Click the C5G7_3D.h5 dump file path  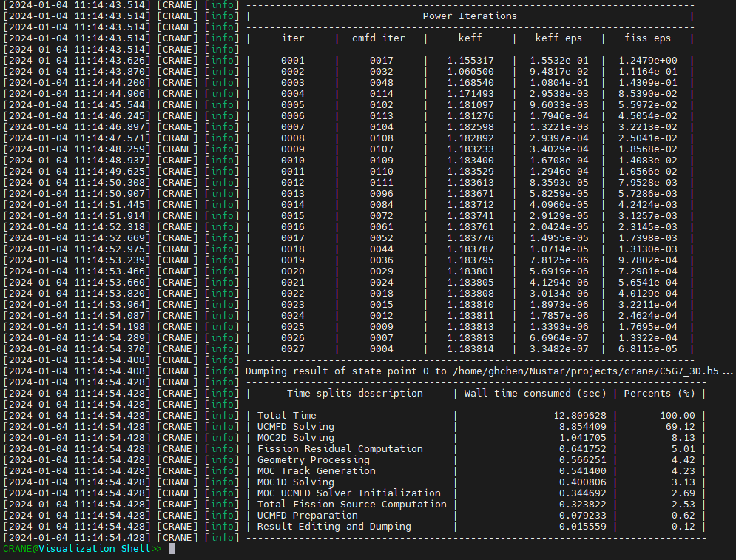coord(586,371)
